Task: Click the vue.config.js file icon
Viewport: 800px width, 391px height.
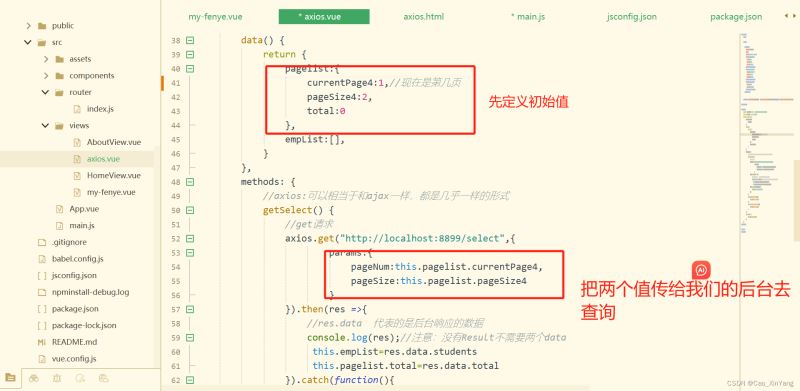Action: (x=42, y=358)
